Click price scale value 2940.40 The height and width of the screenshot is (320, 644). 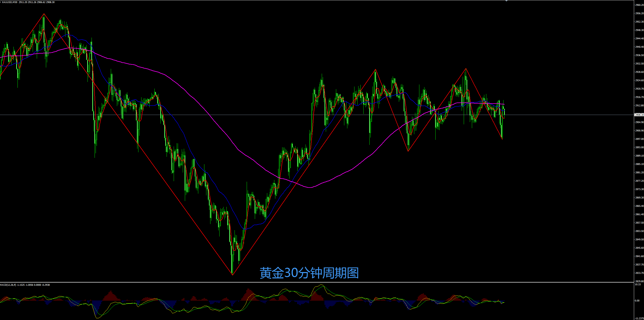(x=639, y=47)
